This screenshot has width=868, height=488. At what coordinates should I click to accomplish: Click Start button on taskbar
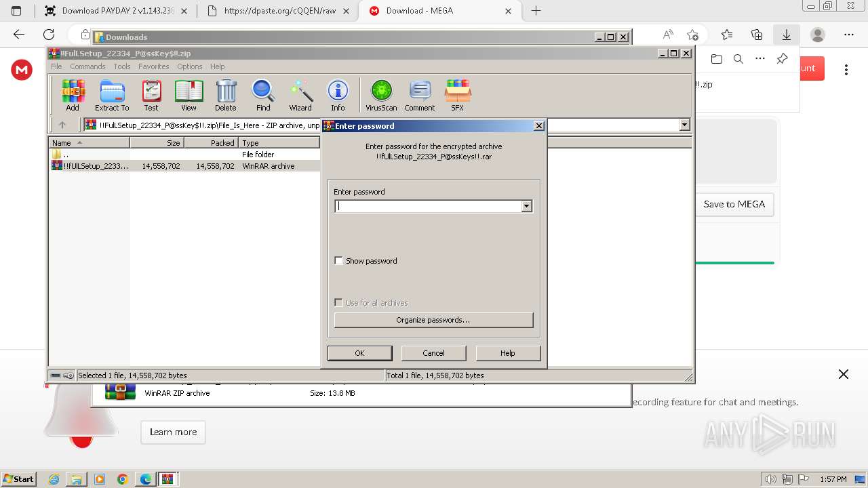pyautogui.click(x=18, y=479)
